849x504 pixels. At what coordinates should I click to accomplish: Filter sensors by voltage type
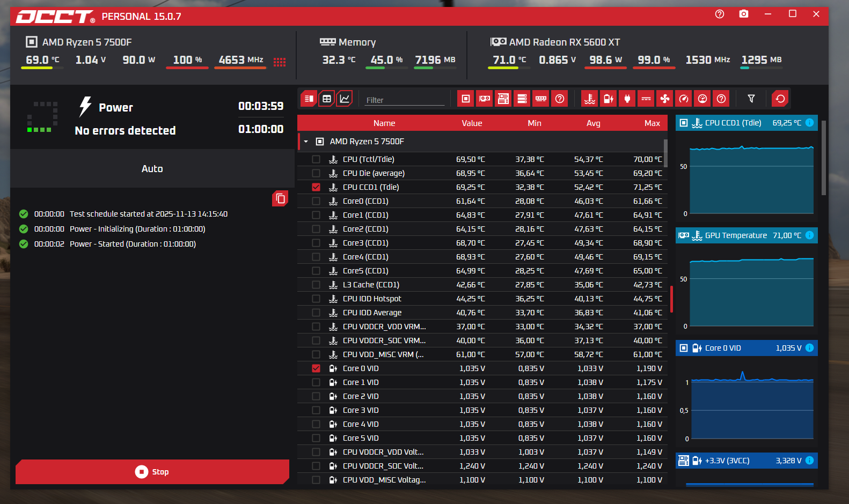coord(609,99)
